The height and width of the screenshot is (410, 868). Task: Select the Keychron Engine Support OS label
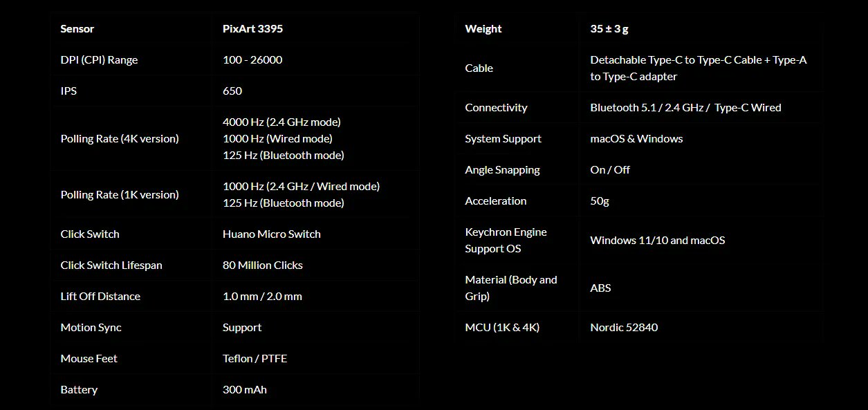506,241
